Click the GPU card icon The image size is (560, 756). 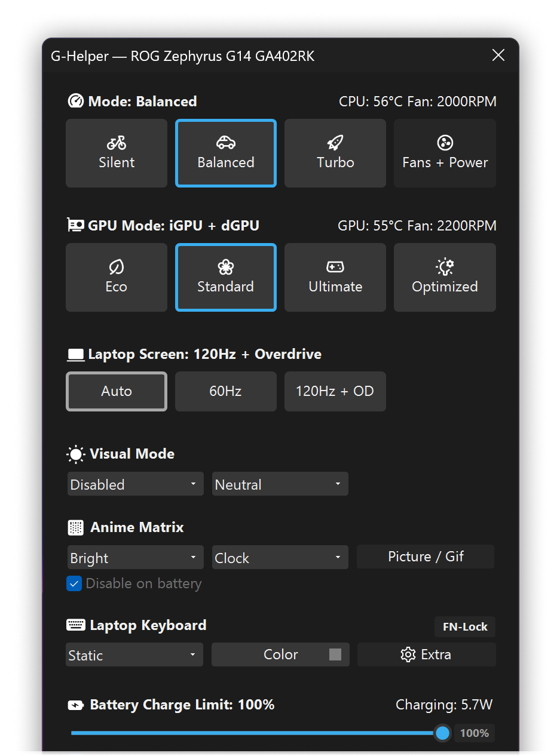(x=75, y=225)
